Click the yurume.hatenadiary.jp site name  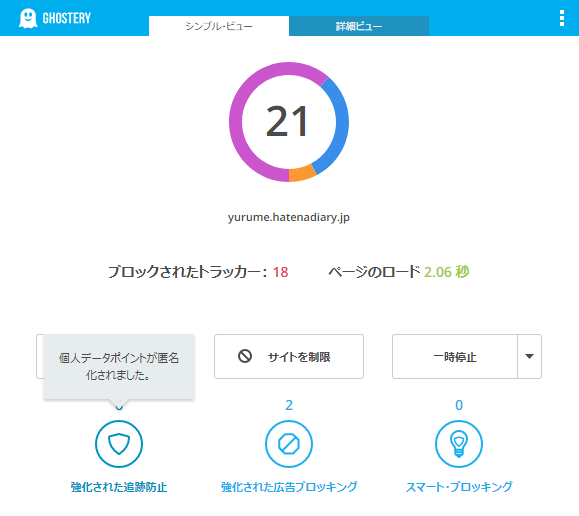289,217
